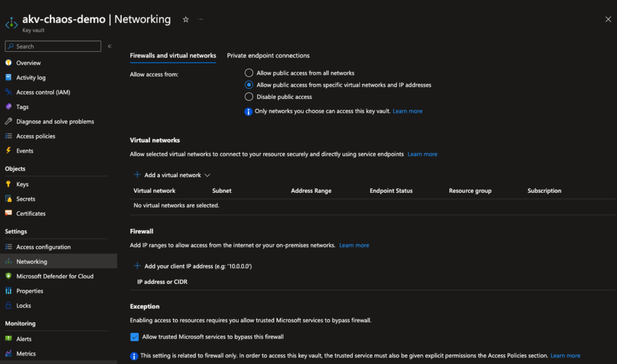This screenshot has height=364, width=617.
Task: Open Learn more link for service endpoints
Action: click(422, 154)
